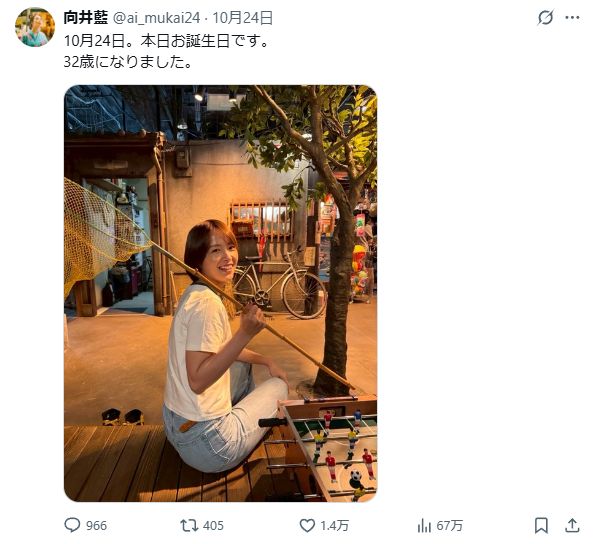Screen dimensions: 595x544
Task: Open the @ai_mukai24 handle link
Action: 156,18
